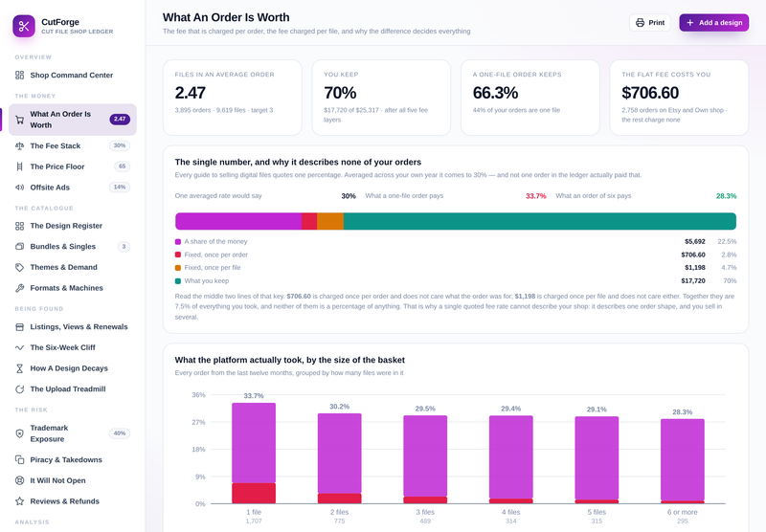The height and width of the screenshot is (532, 766).
Task: Click the 3 files chart bar
Action: click(x=425, y=459)
